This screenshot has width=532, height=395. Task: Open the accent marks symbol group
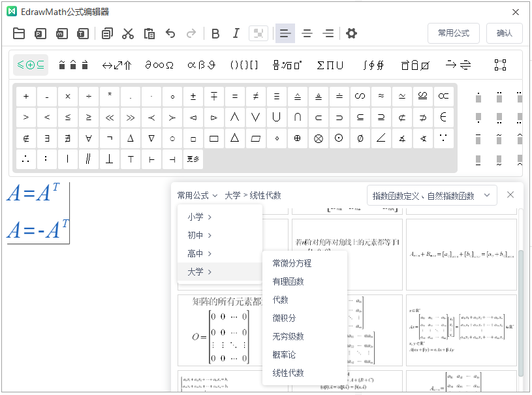pyautogui.click(x=73, y=65)
